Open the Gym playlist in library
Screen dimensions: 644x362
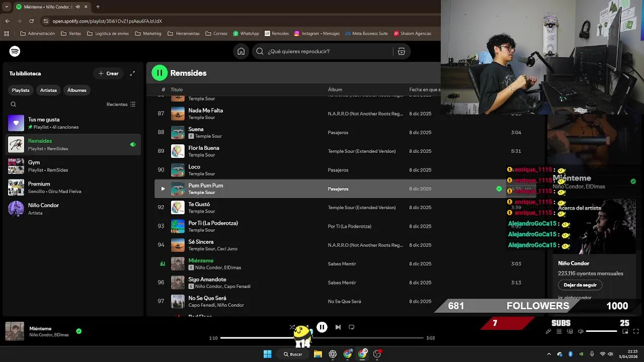pos(73,166)
